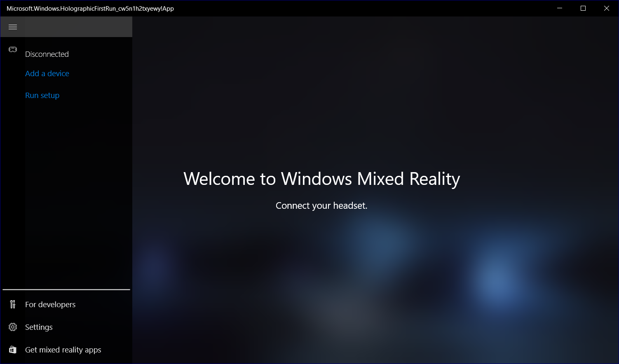Click the Store bag icon

13,350
